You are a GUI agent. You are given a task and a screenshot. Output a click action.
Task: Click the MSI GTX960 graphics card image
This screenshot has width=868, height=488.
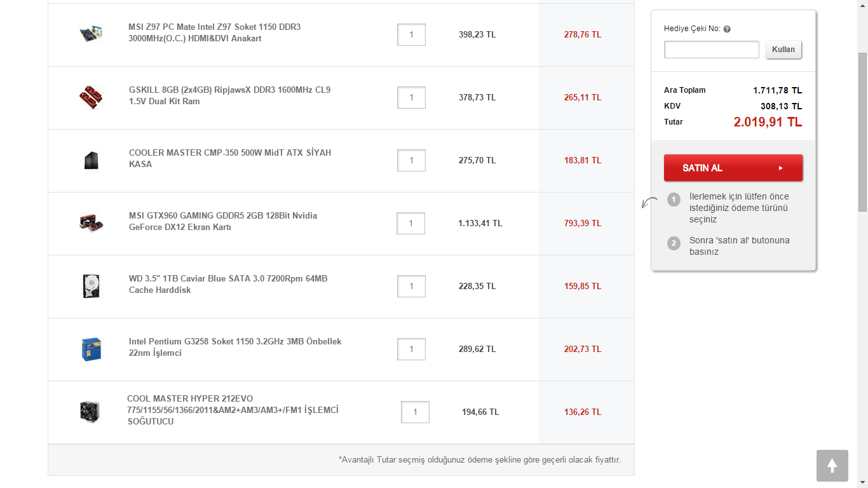91,223
